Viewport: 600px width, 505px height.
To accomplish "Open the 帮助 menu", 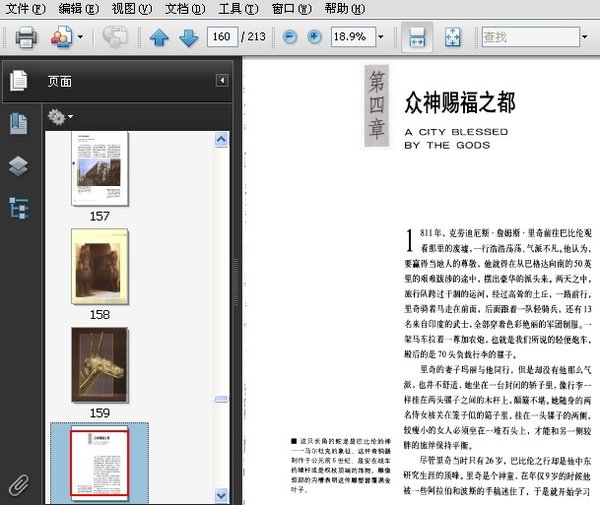I will pos(343,9).
